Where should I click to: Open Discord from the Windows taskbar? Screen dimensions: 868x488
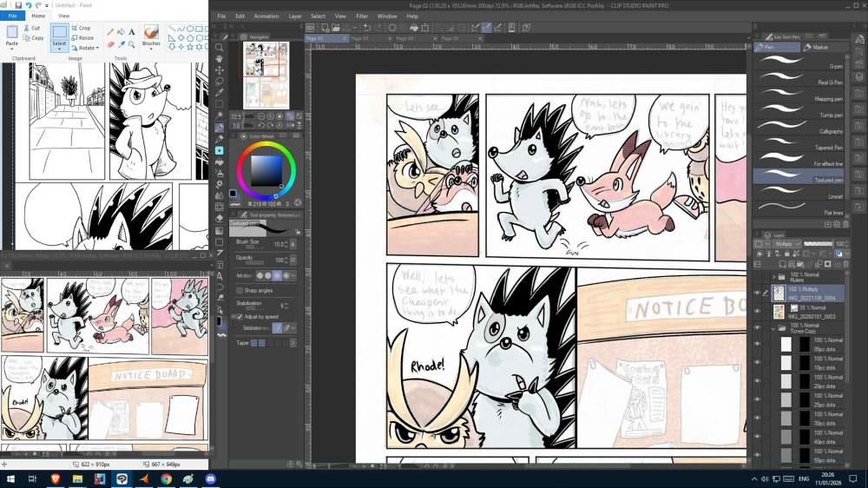click(209, 478)
